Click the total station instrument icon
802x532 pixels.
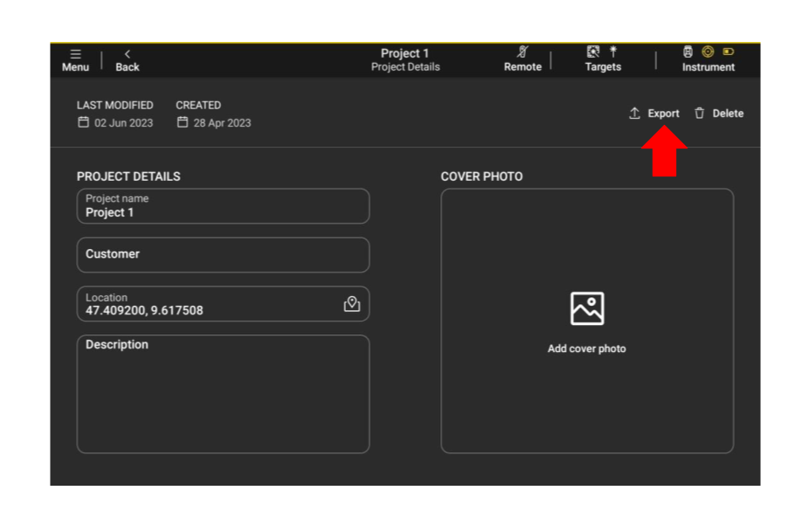[x=688, y=52]
